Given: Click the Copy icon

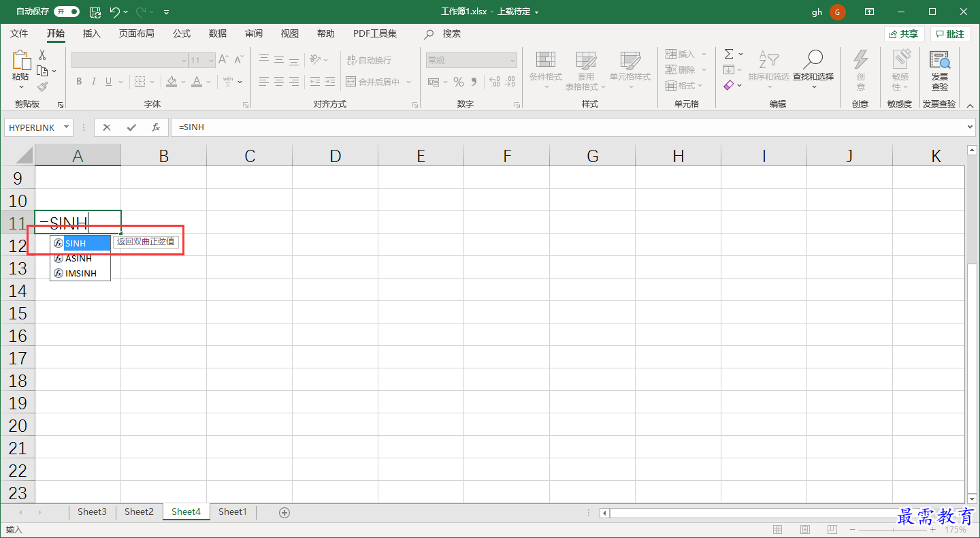Looking at the screenshot, I should [x=43, y=71].
